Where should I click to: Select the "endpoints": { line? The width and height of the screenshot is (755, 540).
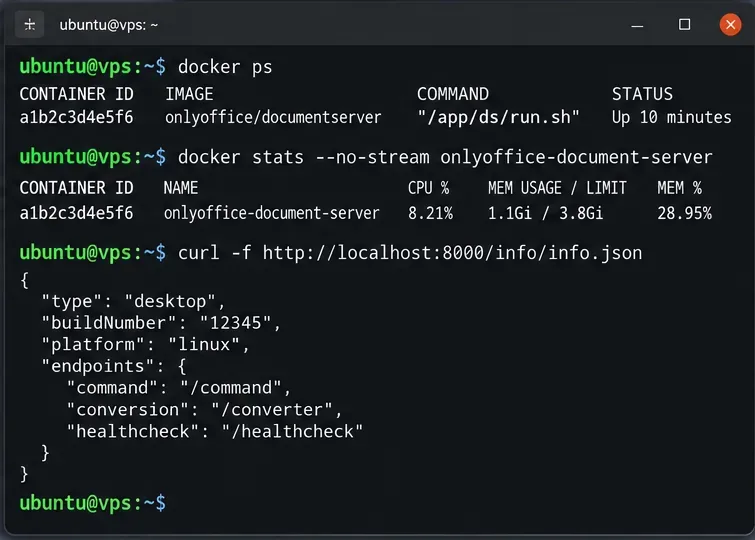point(114,367)
